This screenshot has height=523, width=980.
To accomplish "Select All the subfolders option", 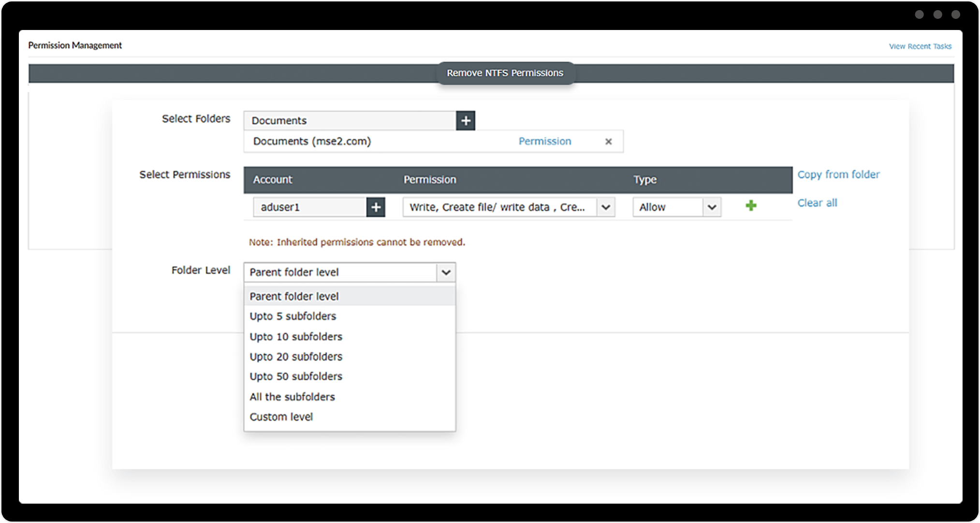I will (x=292, y=397).
